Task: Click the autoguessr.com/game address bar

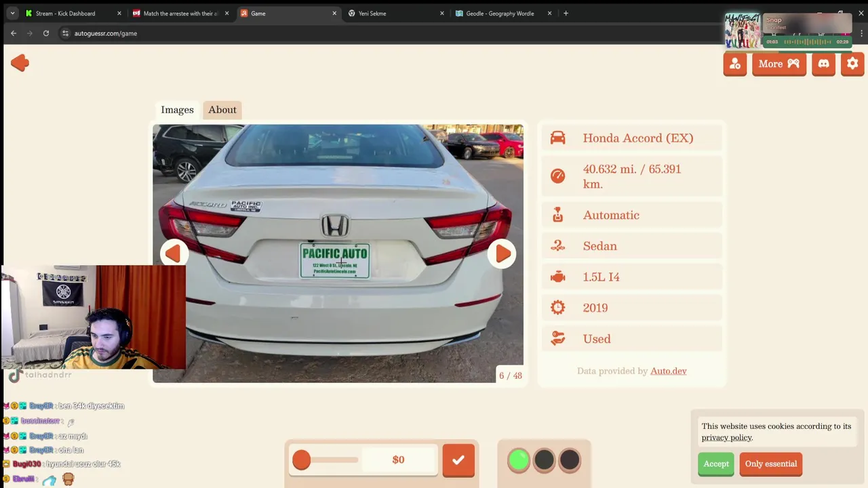Action: pyautogui.click(x=106, y=33)
